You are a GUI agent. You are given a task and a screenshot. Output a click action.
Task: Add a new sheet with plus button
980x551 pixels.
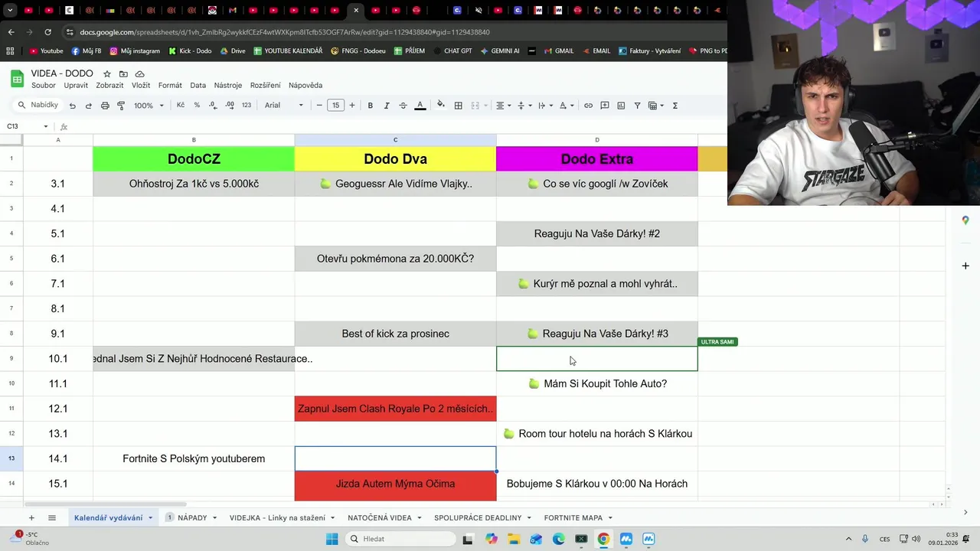pos(31,518)
